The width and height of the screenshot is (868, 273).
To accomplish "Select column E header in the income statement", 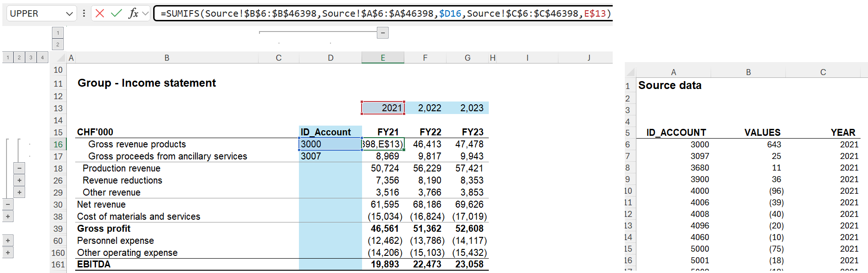I will click(x=383, y=57).
